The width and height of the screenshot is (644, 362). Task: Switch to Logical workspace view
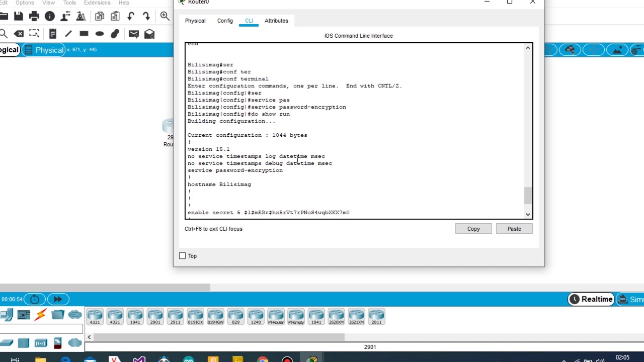coord(10,50)
